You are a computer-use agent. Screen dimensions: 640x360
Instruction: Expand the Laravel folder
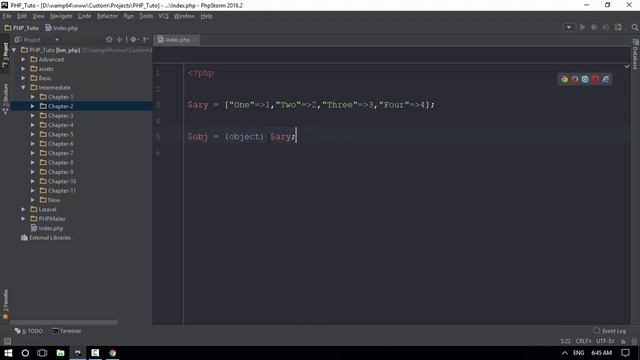pos(24,209)
